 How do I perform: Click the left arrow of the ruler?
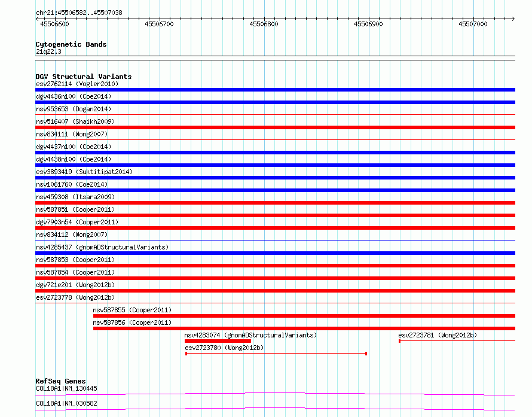coord(37,19)
